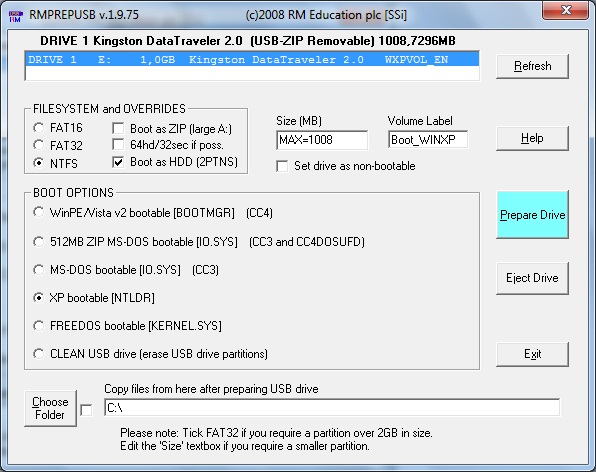This screenshot has height=472, width=596.
Task: Click the Size (MB) field MAX=1008
Action: tap(322, 140)
